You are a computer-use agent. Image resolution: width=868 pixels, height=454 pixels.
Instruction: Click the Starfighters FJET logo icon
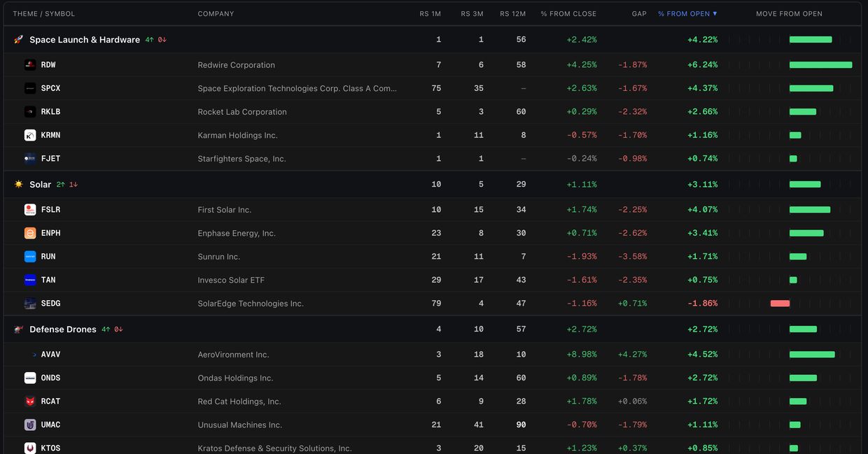(30, 159)
